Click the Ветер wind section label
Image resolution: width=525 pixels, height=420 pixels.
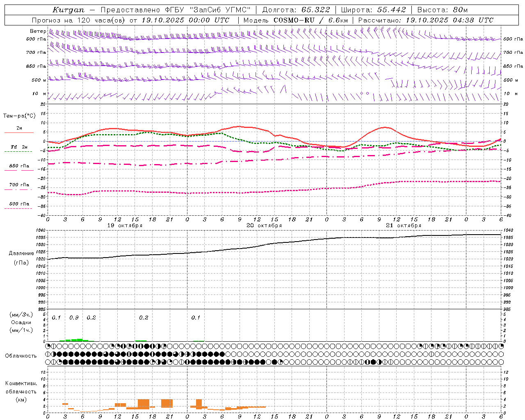click(x=38, y=31)
